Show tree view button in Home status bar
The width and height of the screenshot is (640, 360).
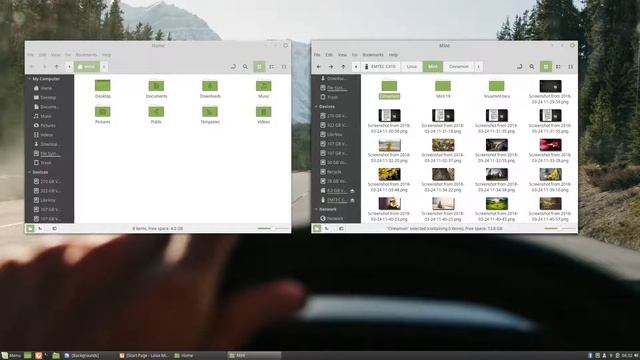coord(40,229)
